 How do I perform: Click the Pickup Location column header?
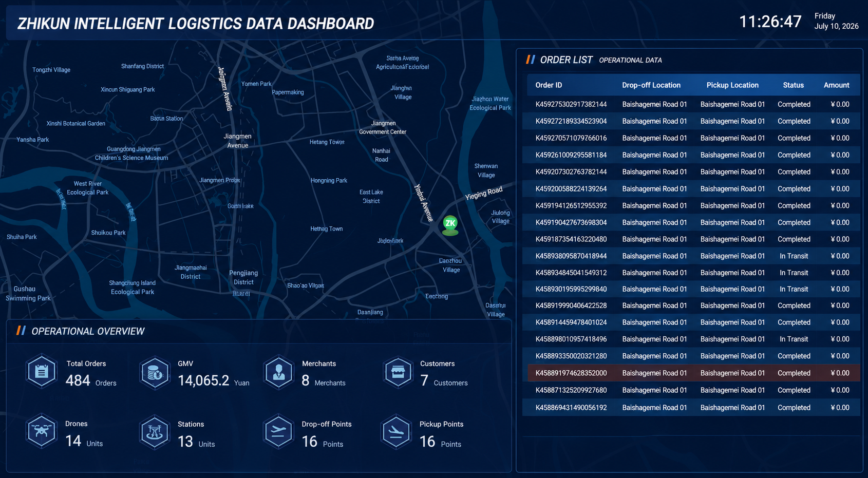pyautogui.click(x=732, y=85)
